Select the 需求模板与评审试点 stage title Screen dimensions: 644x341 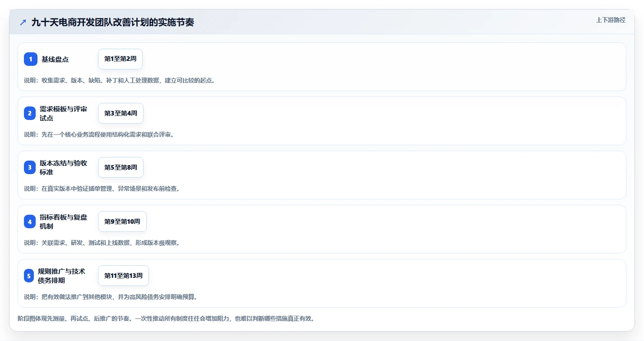tap(63, 113)
